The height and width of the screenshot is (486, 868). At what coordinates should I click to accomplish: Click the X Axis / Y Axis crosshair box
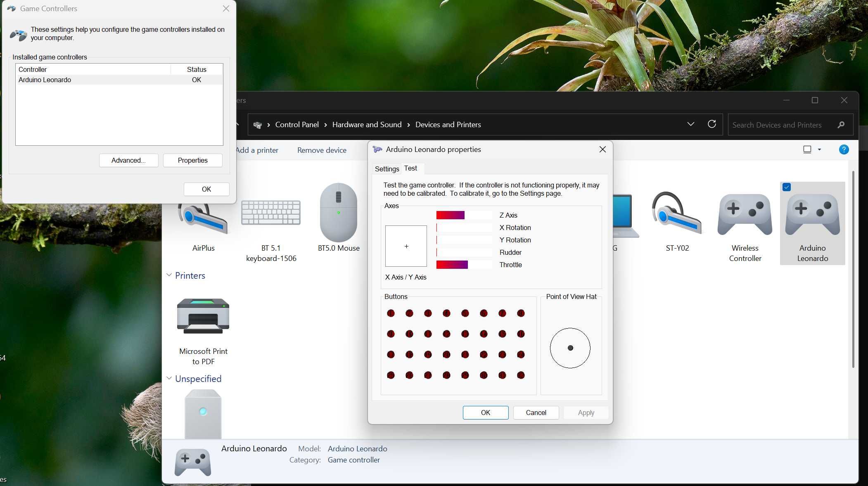406,246
